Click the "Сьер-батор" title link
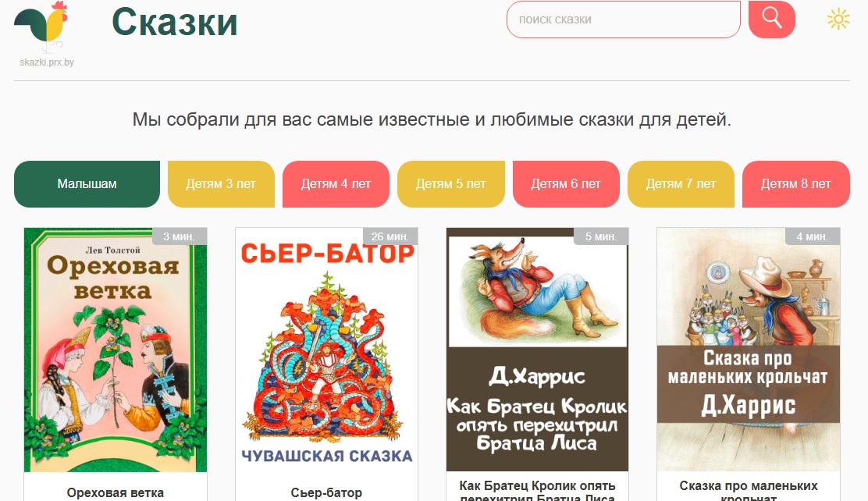The image size is (868, 501). [326, 492]
